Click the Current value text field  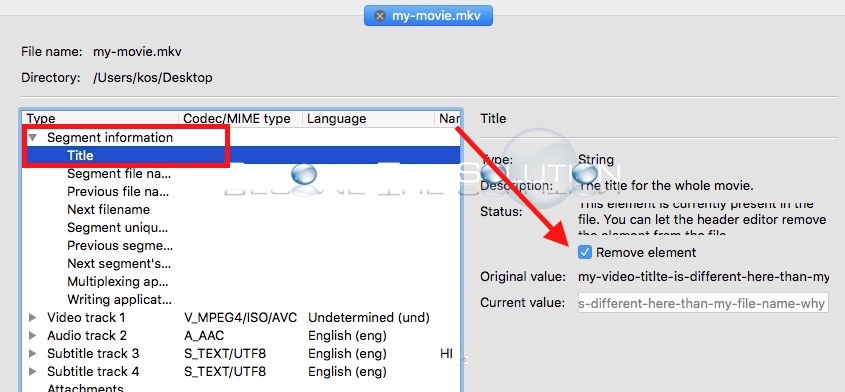tap(703, 303)
